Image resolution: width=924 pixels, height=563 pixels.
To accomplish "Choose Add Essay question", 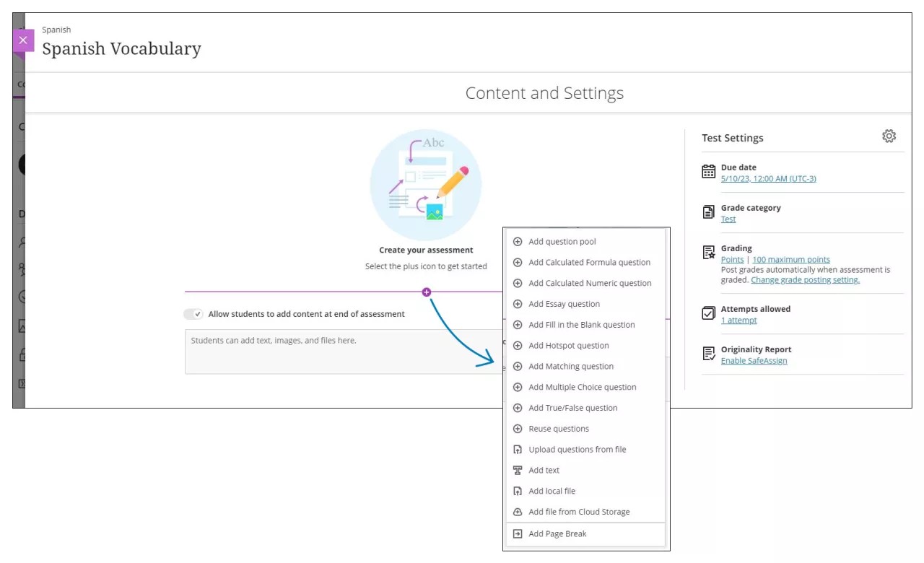I will coord(564,304).
